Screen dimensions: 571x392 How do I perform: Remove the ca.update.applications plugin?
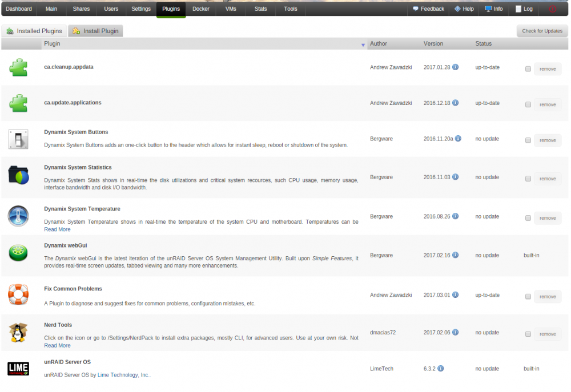548,104
